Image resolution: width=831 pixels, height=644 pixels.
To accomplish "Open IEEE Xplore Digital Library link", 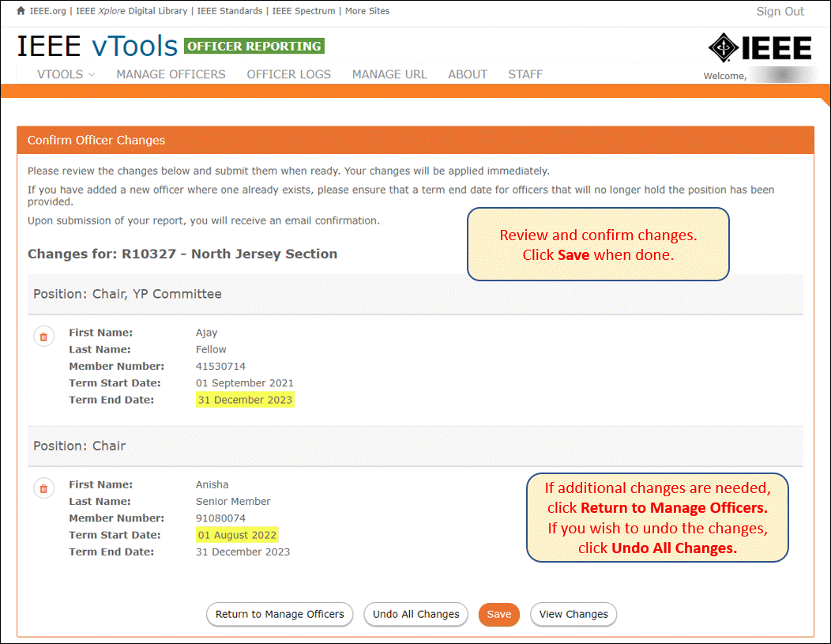I will (131, 10).
